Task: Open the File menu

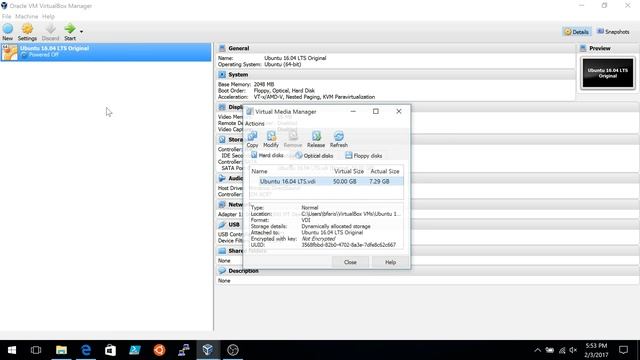Action: click(7, 16)
